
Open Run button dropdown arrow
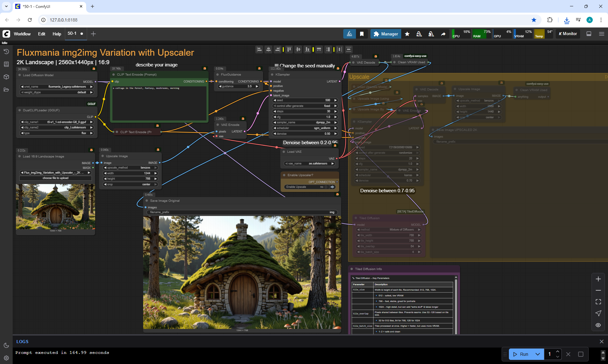[x=537, y=354]
